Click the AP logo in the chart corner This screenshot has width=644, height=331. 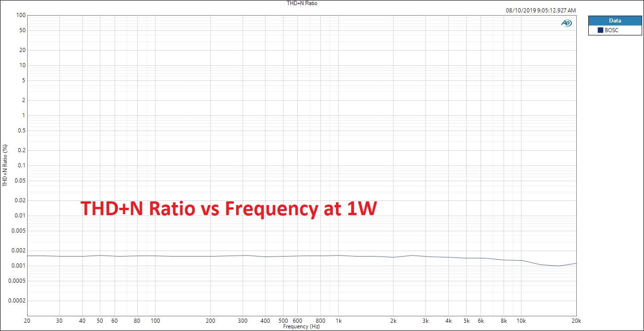[566, 23]
